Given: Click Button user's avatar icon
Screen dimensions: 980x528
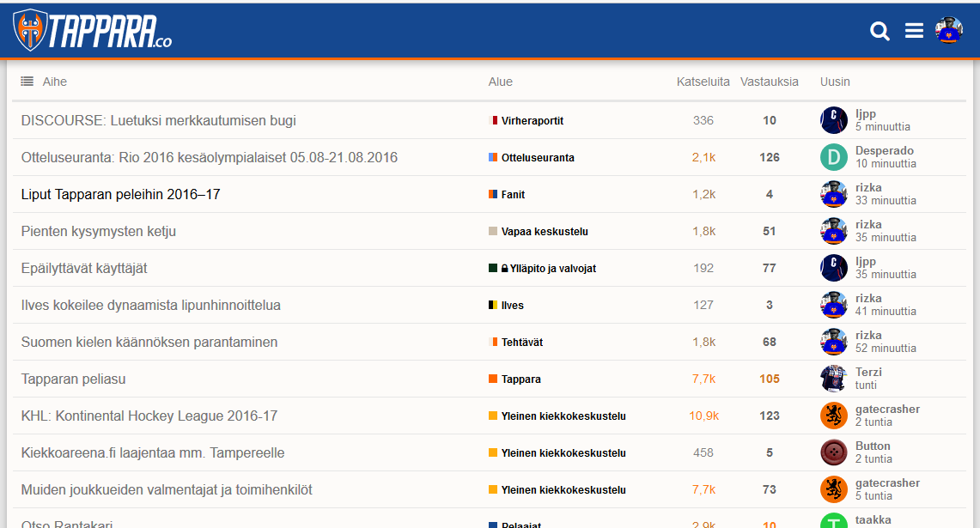Looking at the screenshot, I should [834, 452].
